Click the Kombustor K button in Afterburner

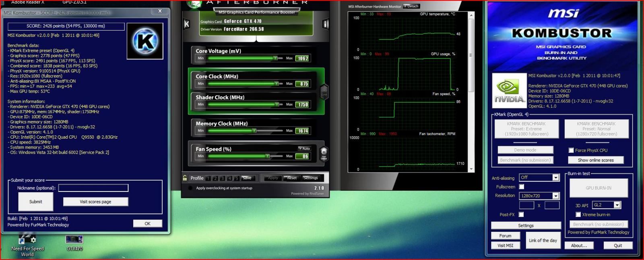point(187,24)
